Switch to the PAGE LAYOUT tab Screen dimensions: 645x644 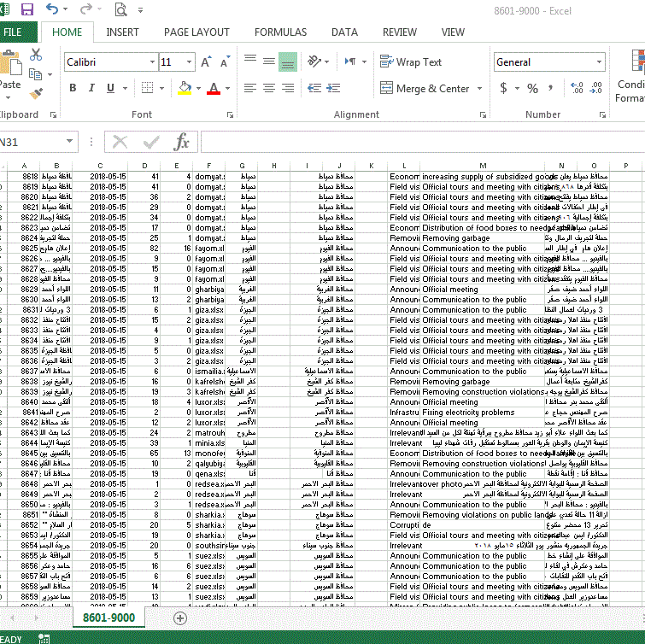point(196,32)
